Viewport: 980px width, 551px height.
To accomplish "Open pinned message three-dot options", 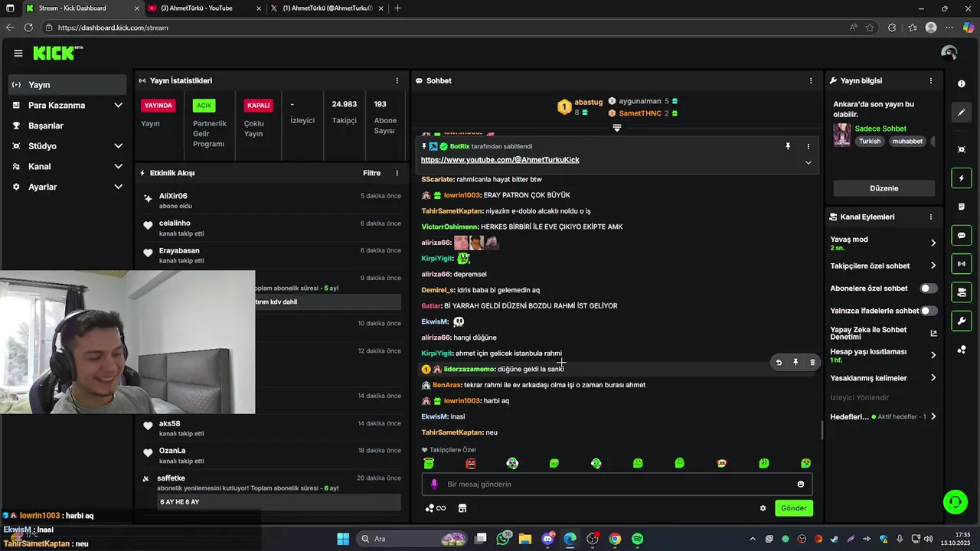I will click(x=808, y=146).
